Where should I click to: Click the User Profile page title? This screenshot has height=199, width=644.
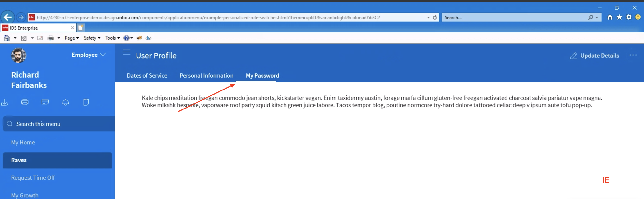156,56
